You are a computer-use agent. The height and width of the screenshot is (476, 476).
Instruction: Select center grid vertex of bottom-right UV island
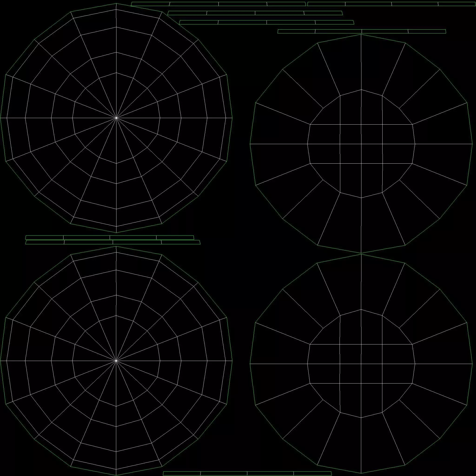click(361, 364)
